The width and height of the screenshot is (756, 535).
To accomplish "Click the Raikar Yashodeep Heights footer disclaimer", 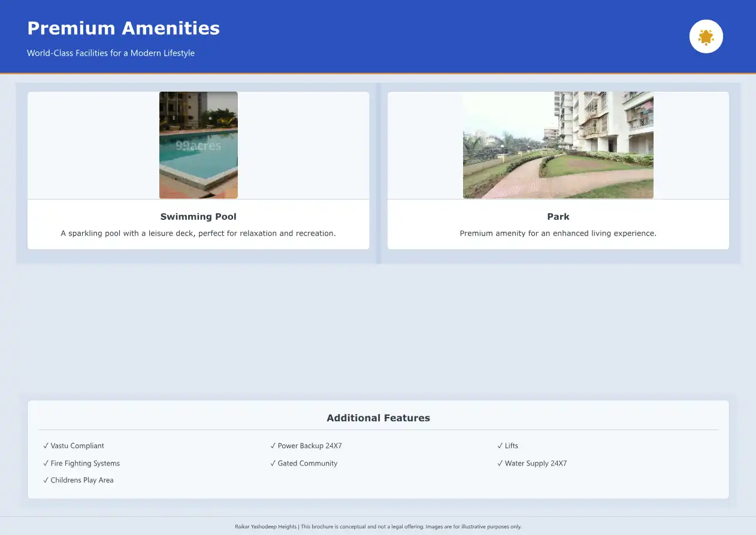I will pos(378,527).
